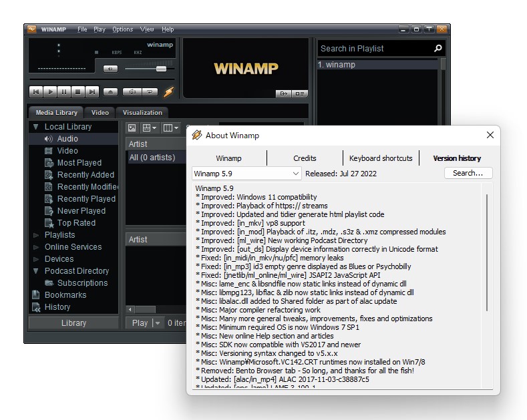
Task: Open the Winamp 5.9 version dropdown
Action: pos(246,174)
